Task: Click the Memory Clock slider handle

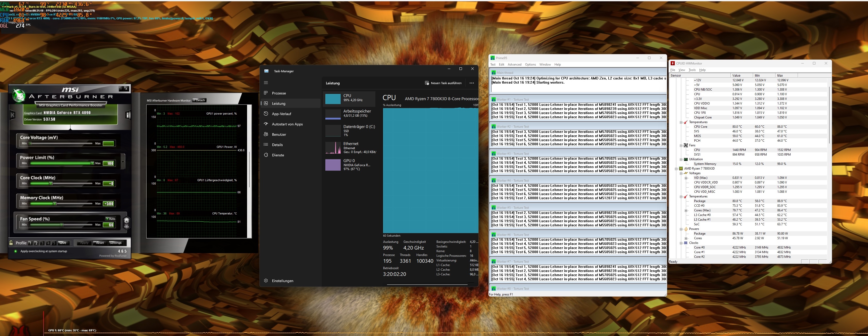Action: (x=55, y=203)
